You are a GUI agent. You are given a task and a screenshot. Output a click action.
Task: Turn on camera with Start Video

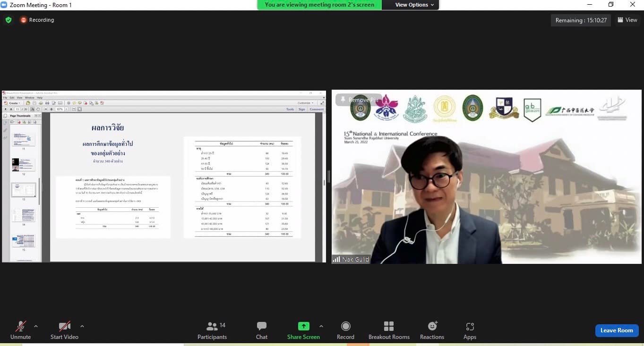coord(64,327)
